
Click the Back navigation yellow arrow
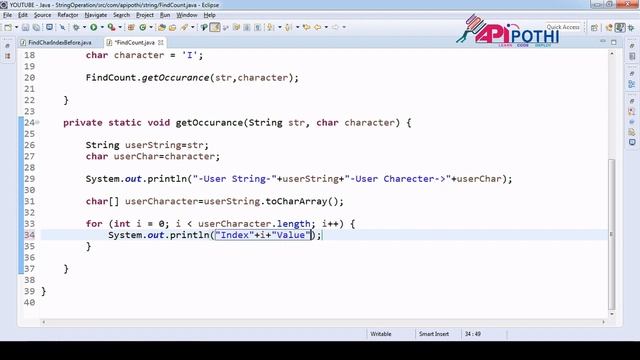(318, 27)
